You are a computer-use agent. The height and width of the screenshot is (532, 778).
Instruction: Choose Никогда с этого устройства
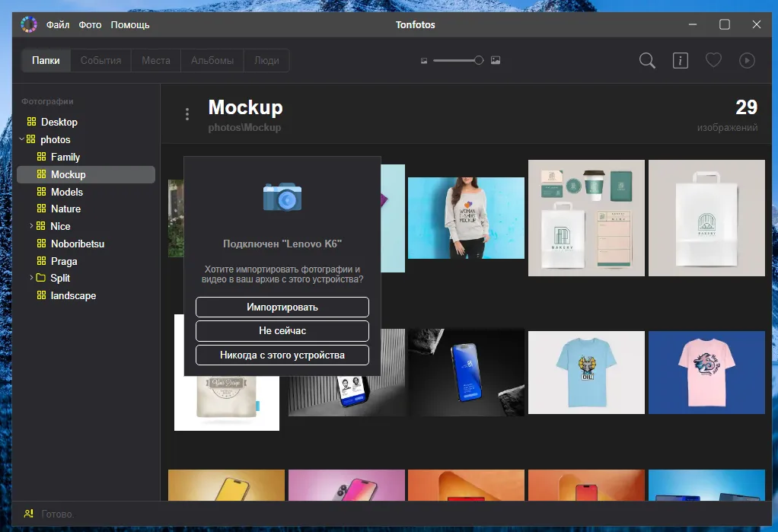click(x=282, y=355)
